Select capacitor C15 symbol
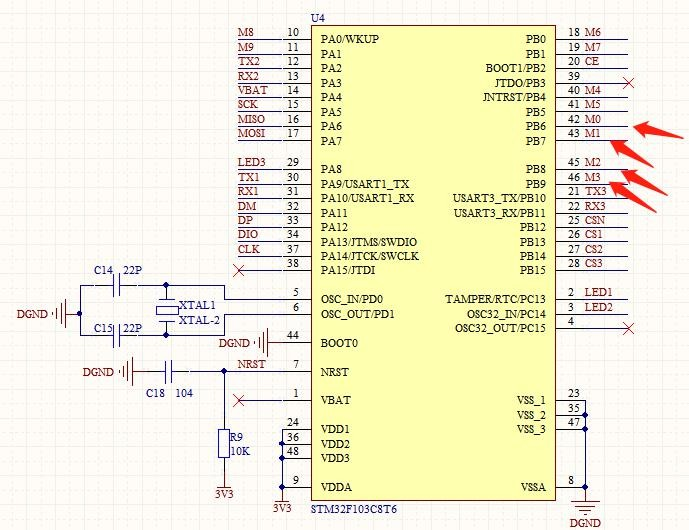 117,336
